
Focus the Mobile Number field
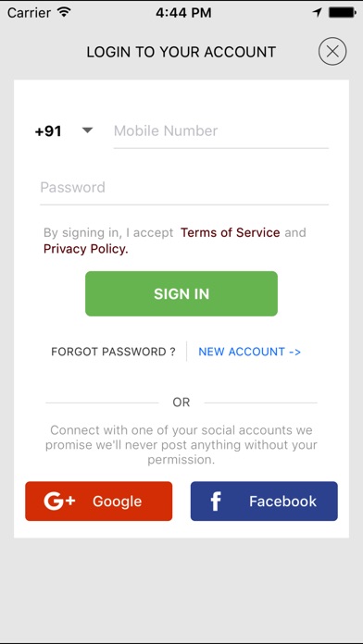coord(220,131)
